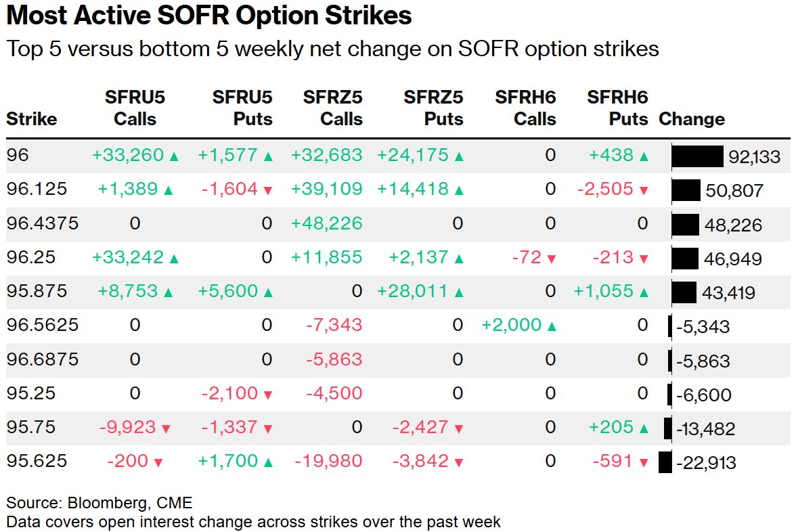Select the Strike column header

coord(31,120)
